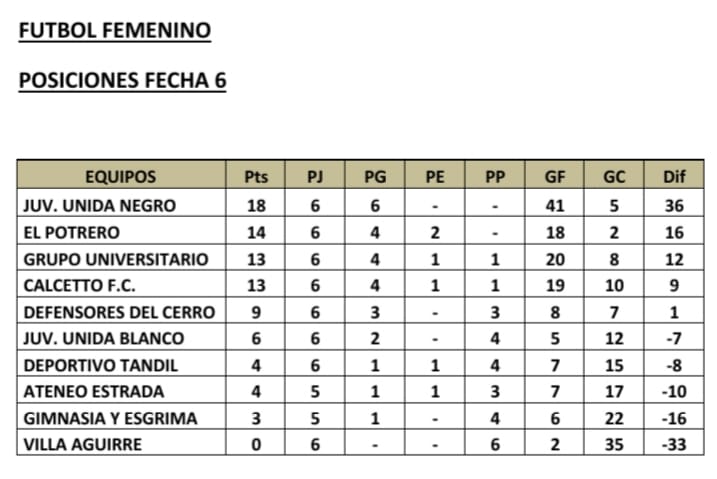Click the GF column header

pyautogui.click(x=555, y=178)
